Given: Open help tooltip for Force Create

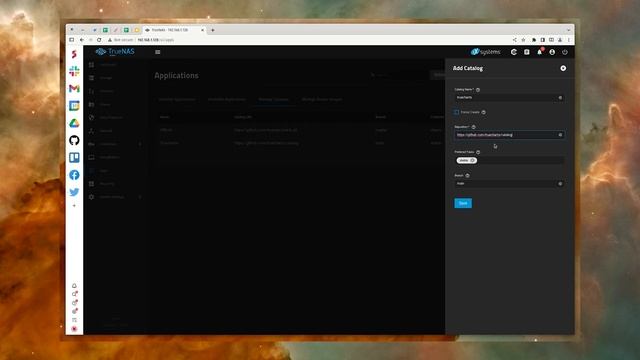Looking at the screenshot, I should click(484, 112).
